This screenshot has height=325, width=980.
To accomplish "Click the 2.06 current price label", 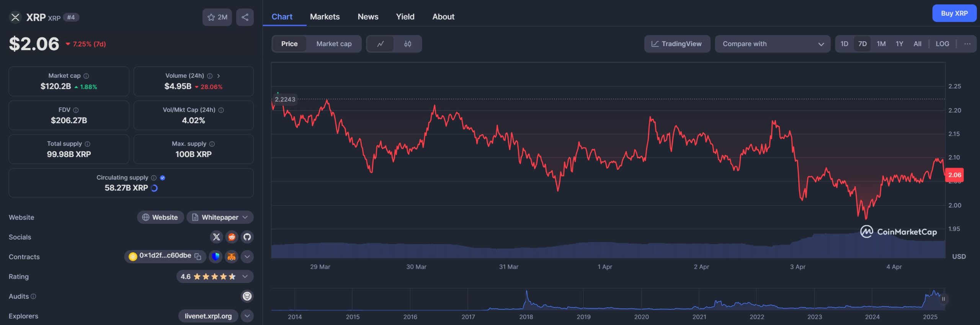I will [x=954, y=175].
